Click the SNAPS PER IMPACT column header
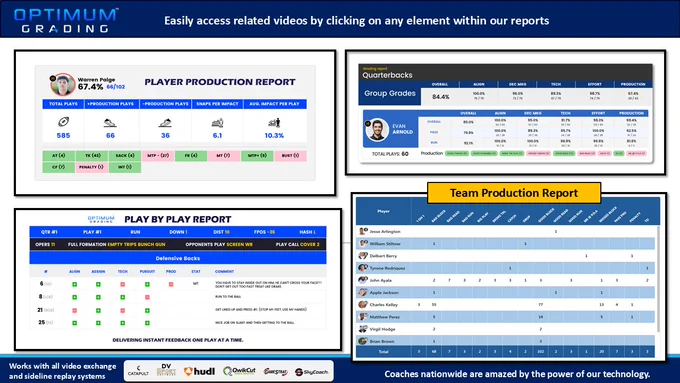The height and width of the screenshot is (383, 680). click(x=217, y=104)
